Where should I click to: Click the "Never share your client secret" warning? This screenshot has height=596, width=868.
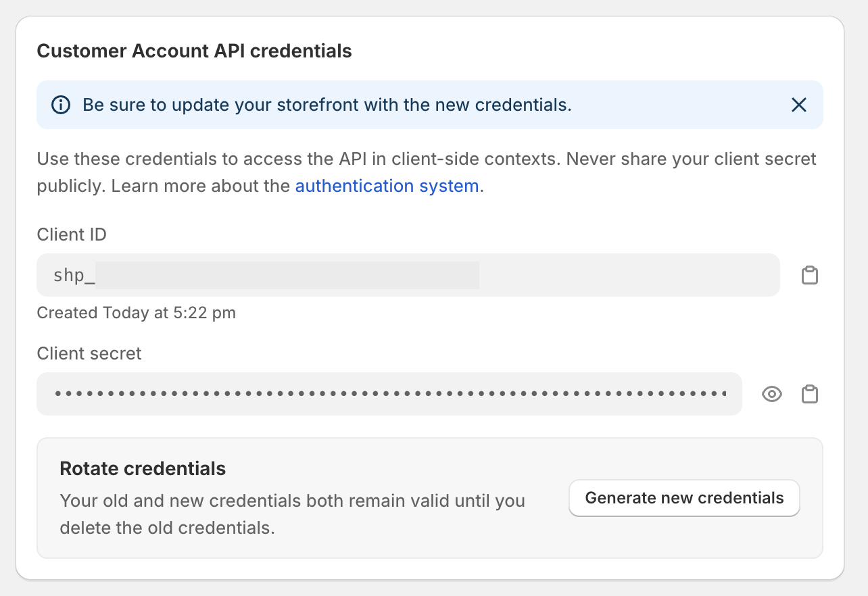[691, 159]
